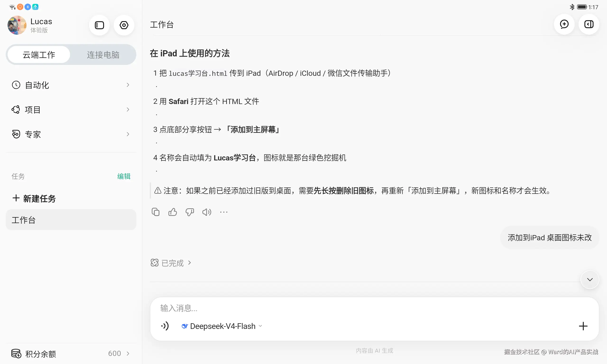
Task: Click 编辑 link in tasks section
Action: [124, 176]
